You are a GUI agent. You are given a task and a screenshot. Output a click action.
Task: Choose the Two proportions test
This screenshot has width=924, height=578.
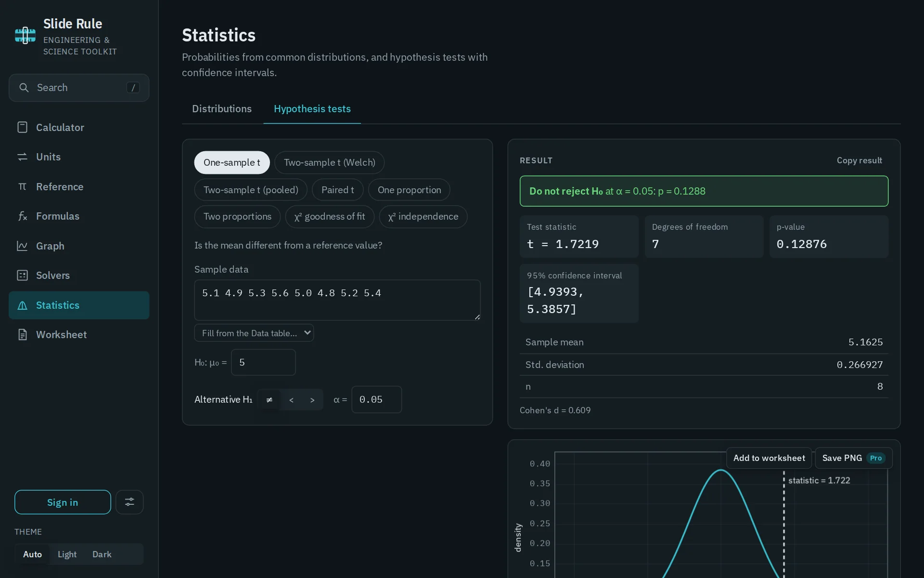[x=237, y=217]
